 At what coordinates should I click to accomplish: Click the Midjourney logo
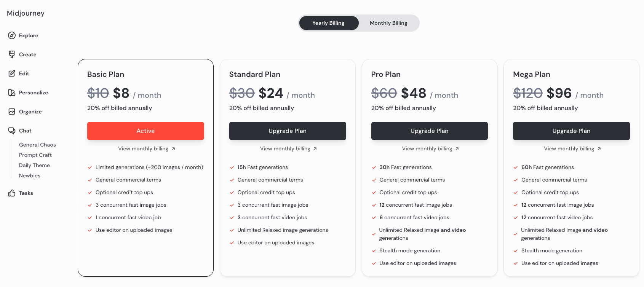26,13
